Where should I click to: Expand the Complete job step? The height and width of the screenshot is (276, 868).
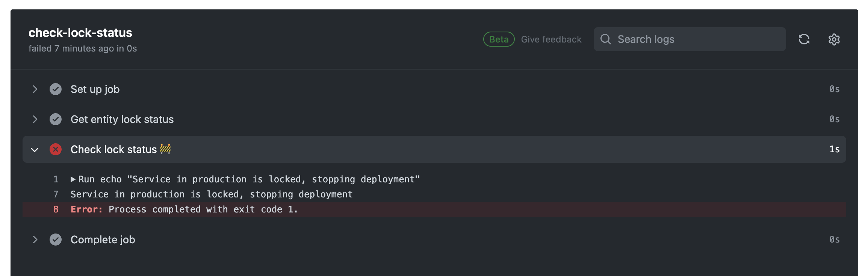click(35, 240)
